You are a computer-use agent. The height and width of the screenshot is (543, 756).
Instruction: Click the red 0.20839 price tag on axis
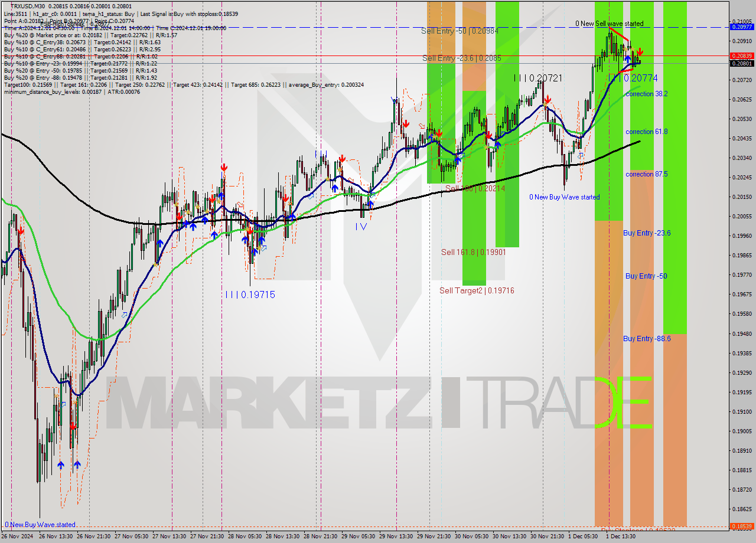pyautogui.click(x=742, y=55)
